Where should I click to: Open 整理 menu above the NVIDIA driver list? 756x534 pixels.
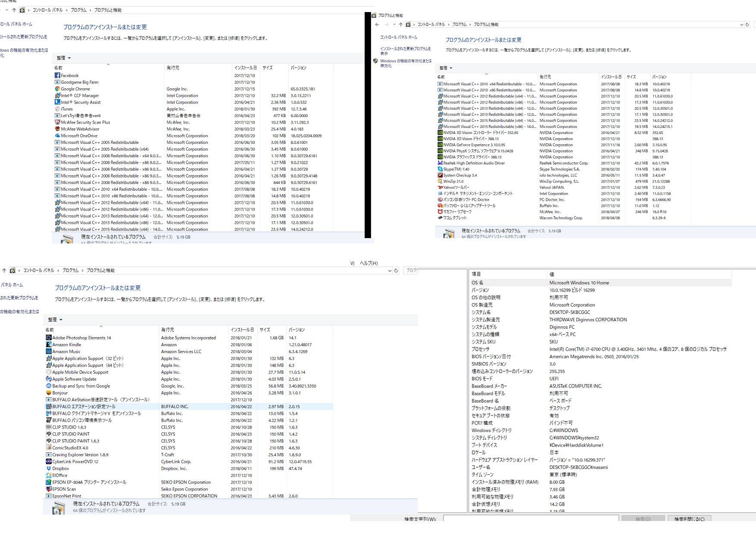[446, 68]
